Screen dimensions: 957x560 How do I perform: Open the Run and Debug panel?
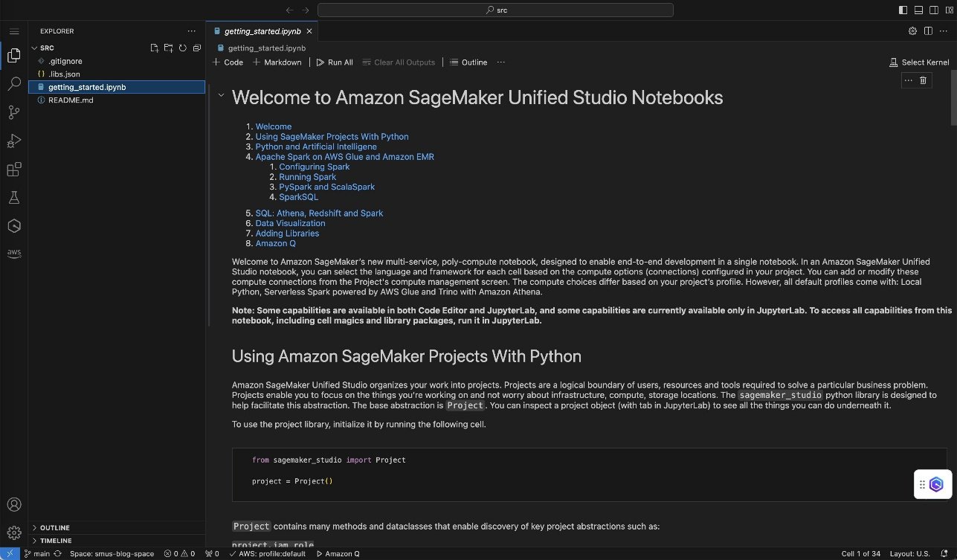pos(14,141)
